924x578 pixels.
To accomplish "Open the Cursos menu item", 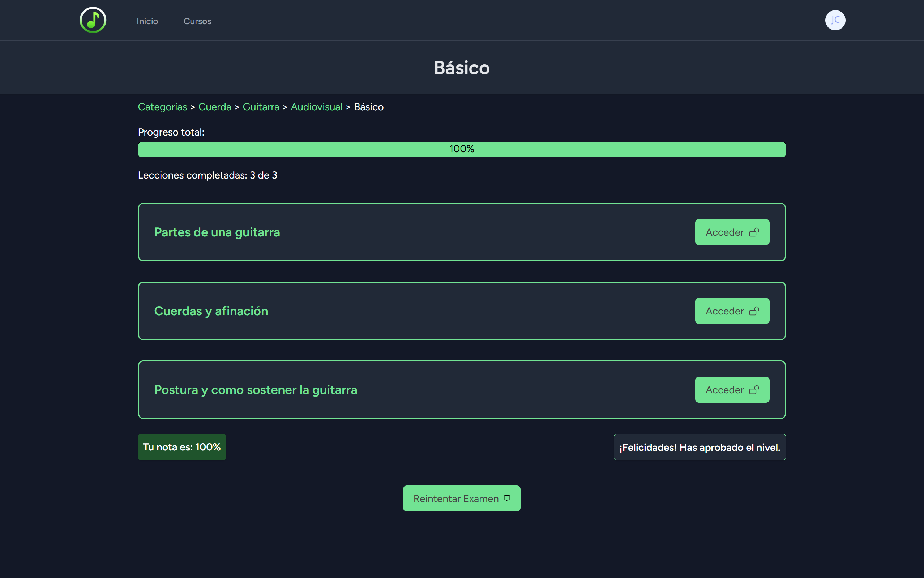I will (x=197, y=21).
